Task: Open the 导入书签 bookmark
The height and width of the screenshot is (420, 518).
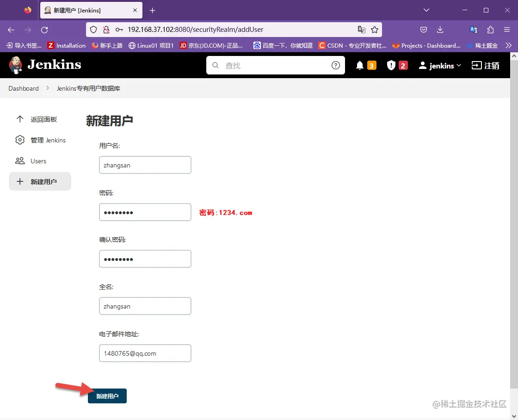Action: click(x=24, y=46)
